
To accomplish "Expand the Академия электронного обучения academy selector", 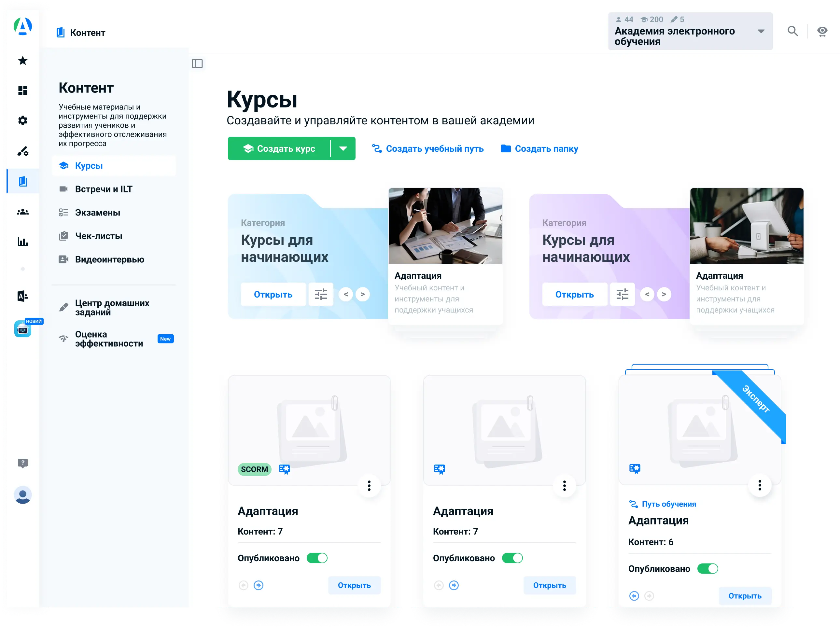I will pos(690,31).
